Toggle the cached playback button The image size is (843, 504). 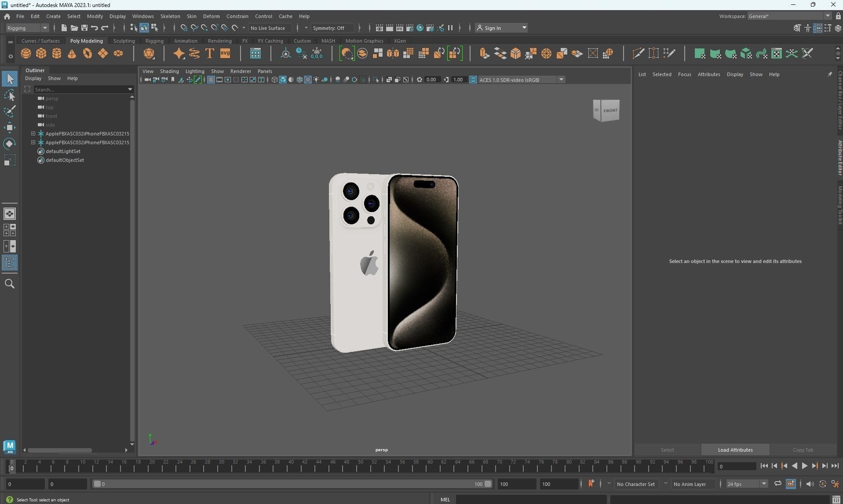[x=790, y=484]
